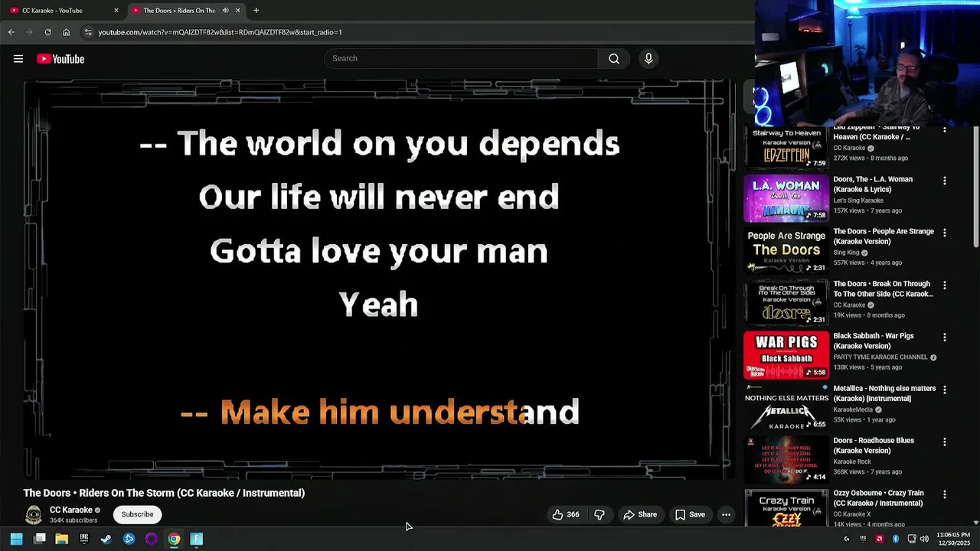The image size is (980, 551).
Task: Open a new browser tab
Action: tap(256, 11)
